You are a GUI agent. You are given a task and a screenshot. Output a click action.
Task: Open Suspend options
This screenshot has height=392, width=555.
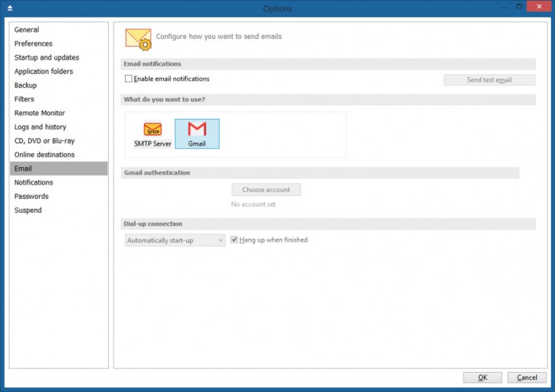point(59,210)
